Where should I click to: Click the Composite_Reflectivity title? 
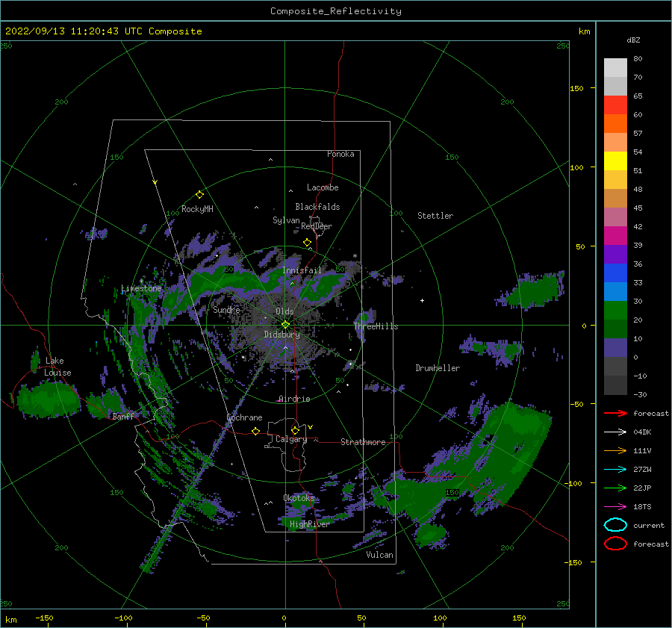click(336, 11)
